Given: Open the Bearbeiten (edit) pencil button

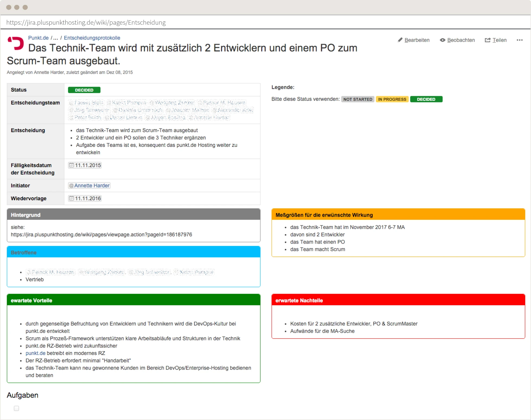Looking at the screenshot, I should (414, 40).
